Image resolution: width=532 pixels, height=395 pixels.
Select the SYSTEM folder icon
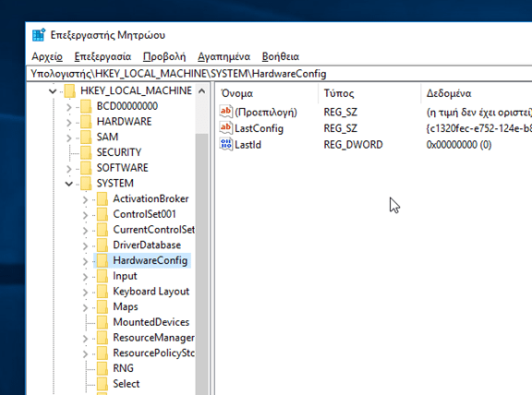click(86, 183)
